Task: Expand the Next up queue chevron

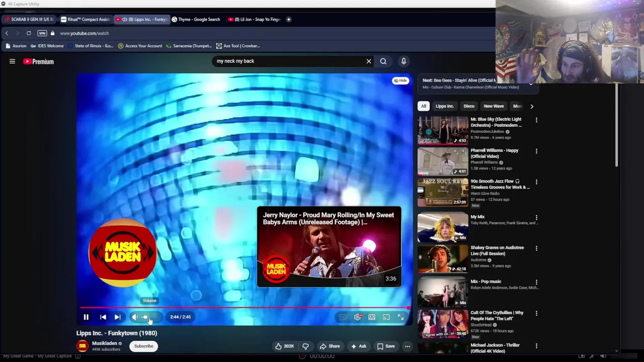Action: 531,84
